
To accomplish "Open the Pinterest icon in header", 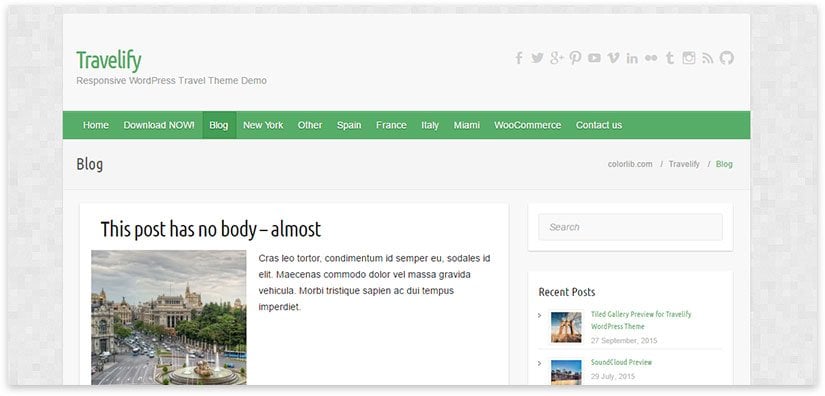I will click(575, 58).
